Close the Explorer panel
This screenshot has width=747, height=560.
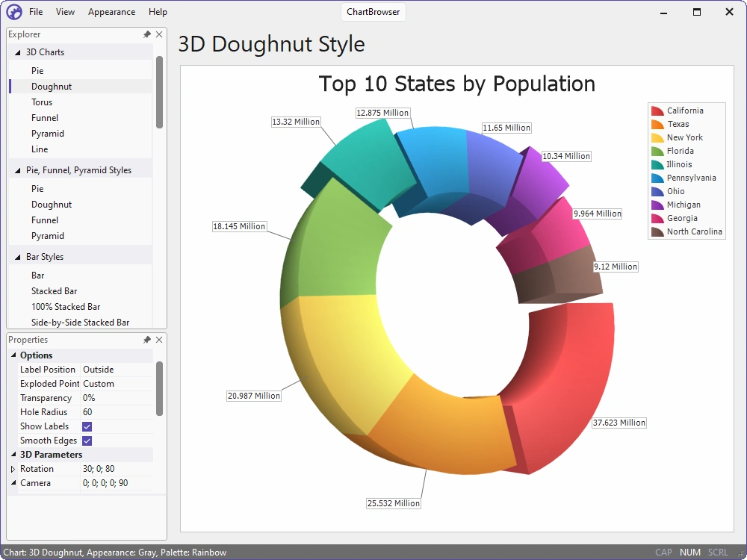pos(159,34)
